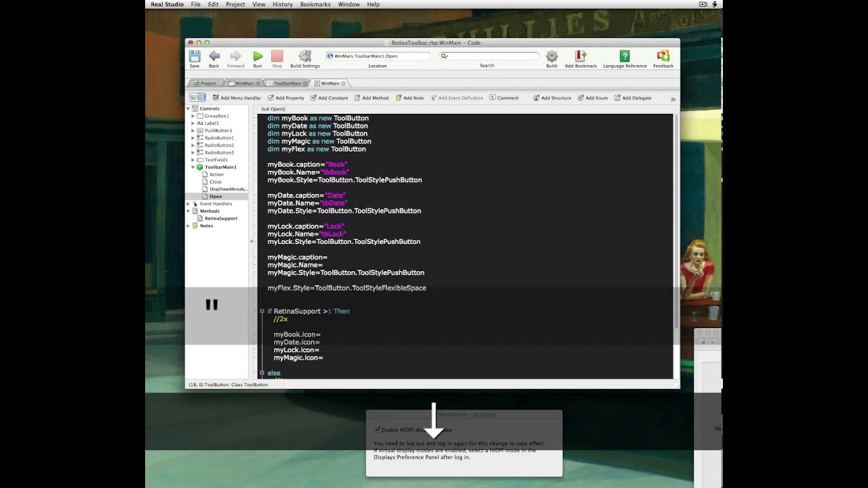Expand the PushButton1 tree node
The image size is (868, 488).
click(193, 130)
